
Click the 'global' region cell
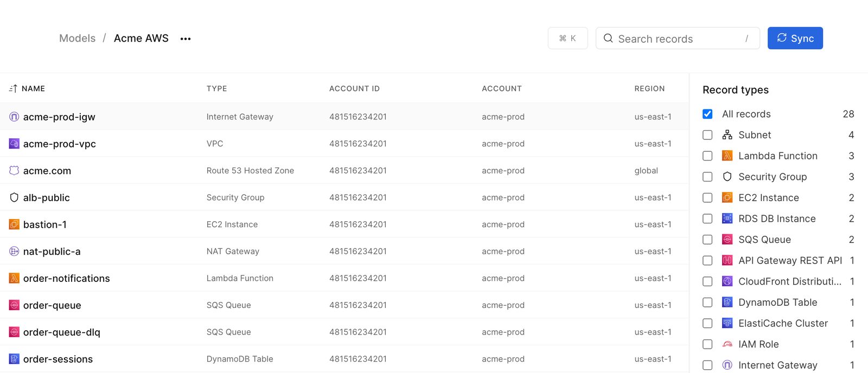(646, 171)
